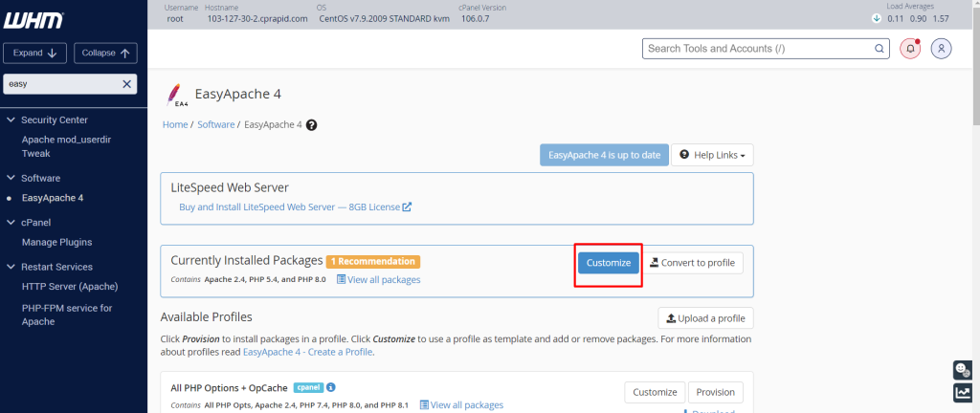980x413 pixels.
Task: Click the search magnifier icon
Action: (879, 48)
